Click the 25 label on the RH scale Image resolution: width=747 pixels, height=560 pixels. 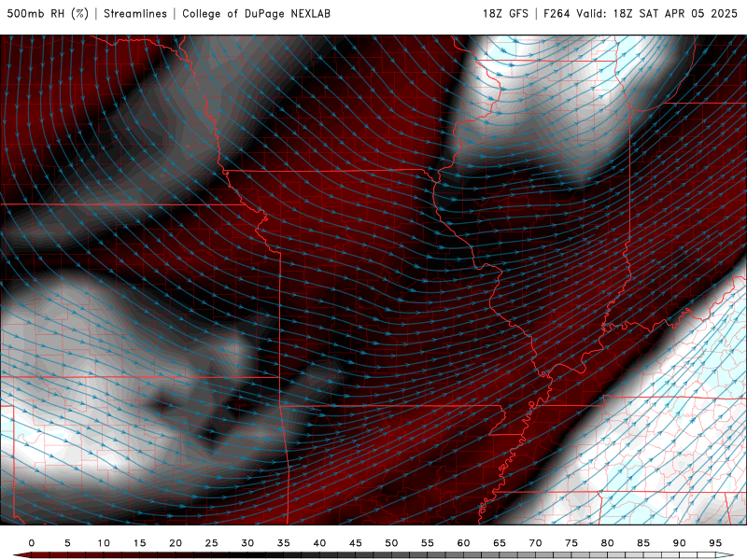coord(212,543)
